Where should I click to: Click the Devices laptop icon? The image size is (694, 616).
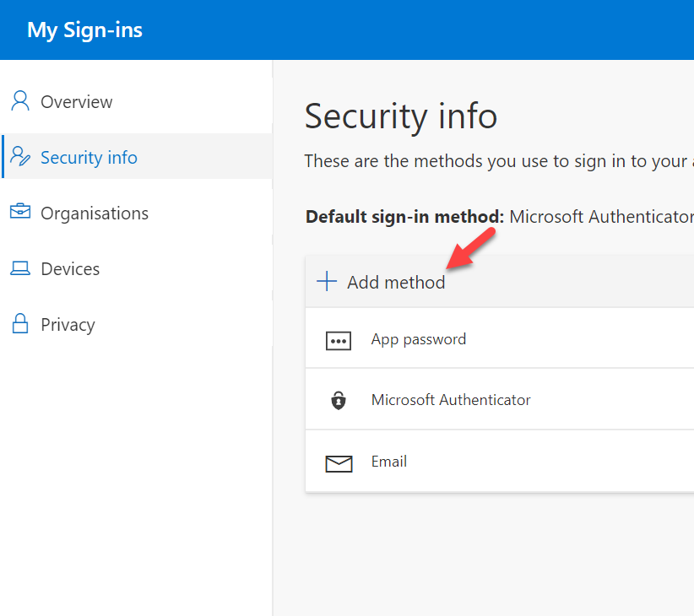point(20,268)
